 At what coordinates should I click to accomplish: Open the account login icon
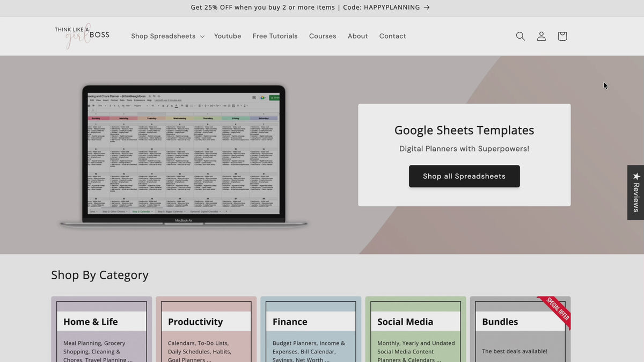click(541, 36)
